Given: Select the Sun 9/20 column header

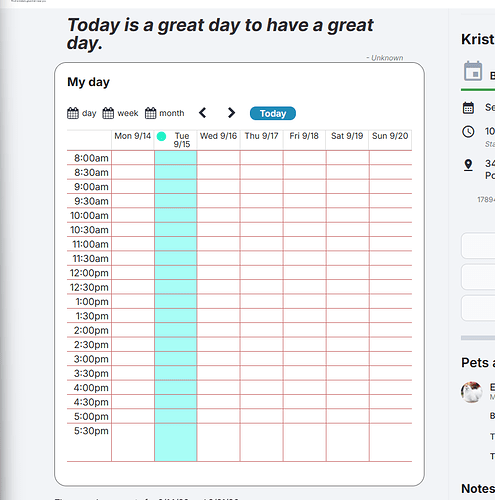Looking at the screenshot, I should (x=390, y=136).
